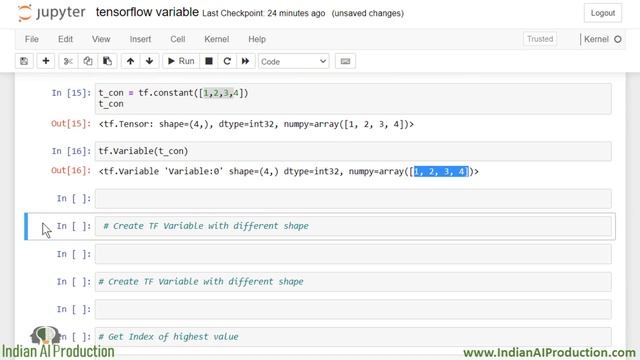640x360 pixels.
Task: Open the Insert menu
Action: coord(140,39)
